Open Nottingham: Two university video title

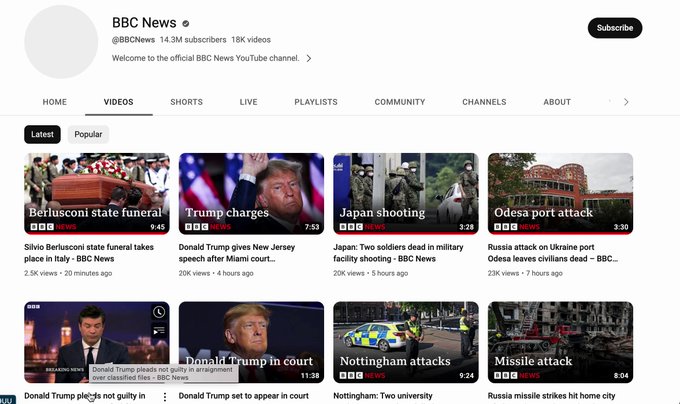pos(383,396)
